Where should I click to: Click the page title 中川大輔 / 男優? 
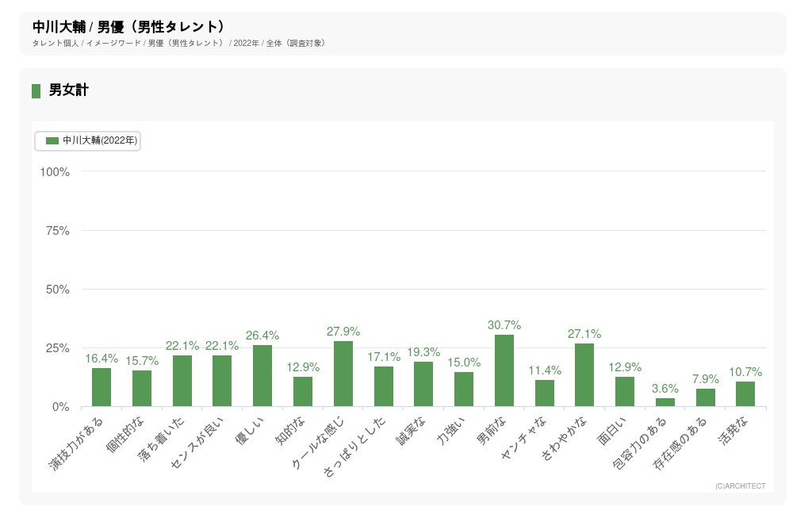128,26
